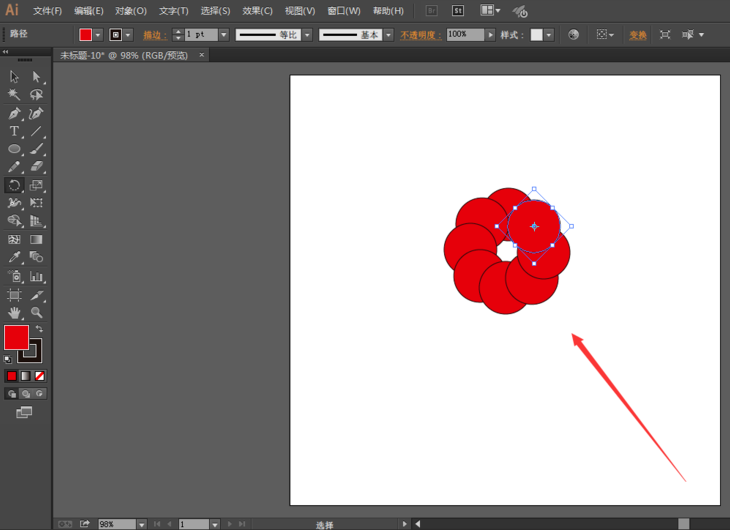Swap fill and stroke colors
The image size is (730, 530).
coord(40,328)
